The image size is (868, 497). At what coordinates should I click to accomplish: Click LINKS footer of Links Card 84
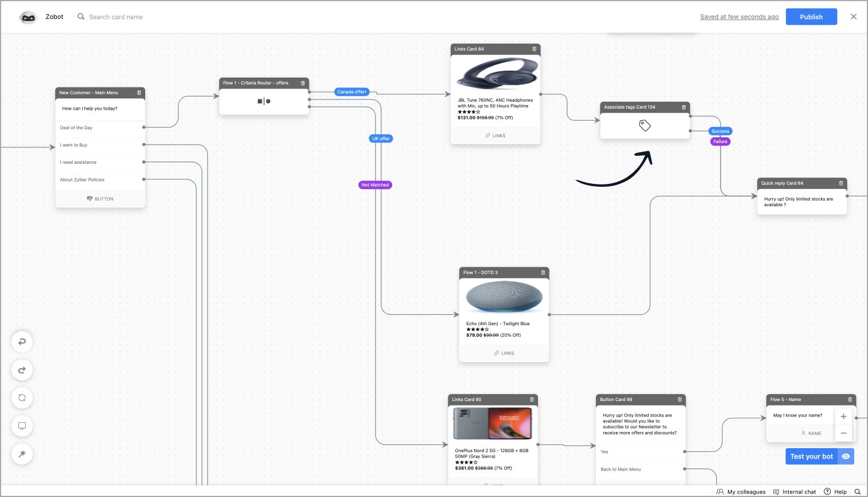[495, 136]
